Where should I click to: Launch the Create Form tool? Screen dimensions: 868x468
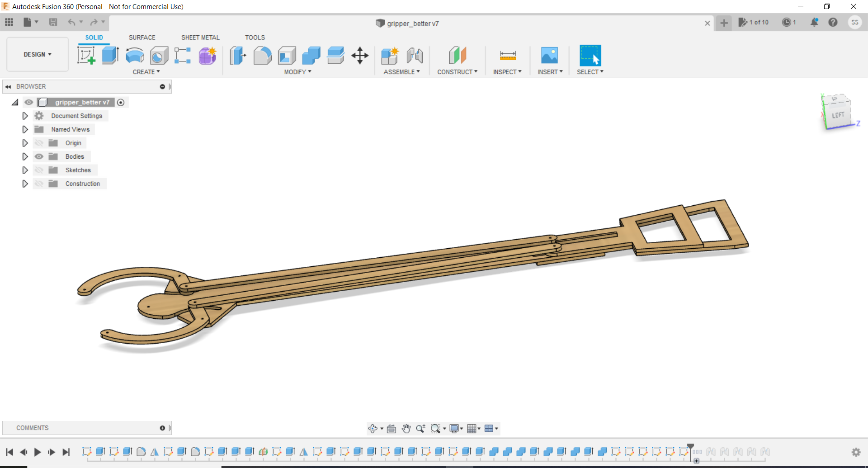[x=208, y=56]
